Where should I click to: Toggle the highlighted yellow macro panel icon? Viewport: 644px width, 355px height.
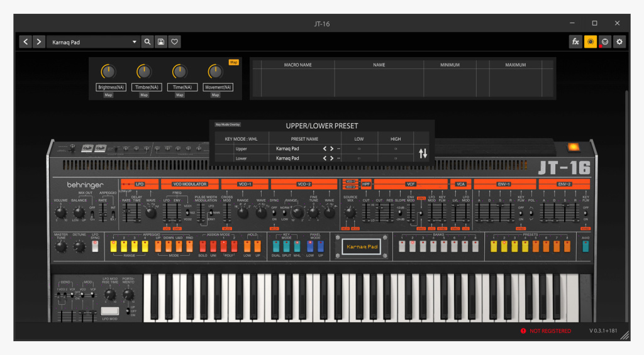pyautogui.click(x=590, y=42)
